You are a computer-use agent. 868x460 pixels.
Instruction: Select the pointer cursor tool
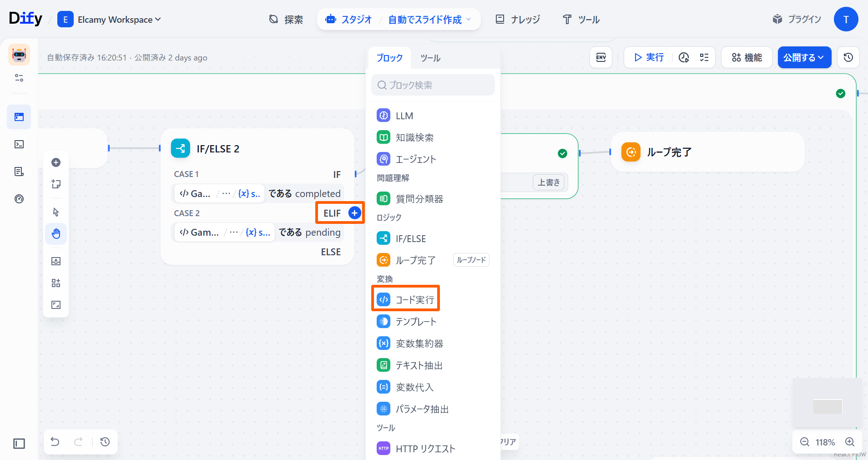pyautogui.click(x=56, y=212)
